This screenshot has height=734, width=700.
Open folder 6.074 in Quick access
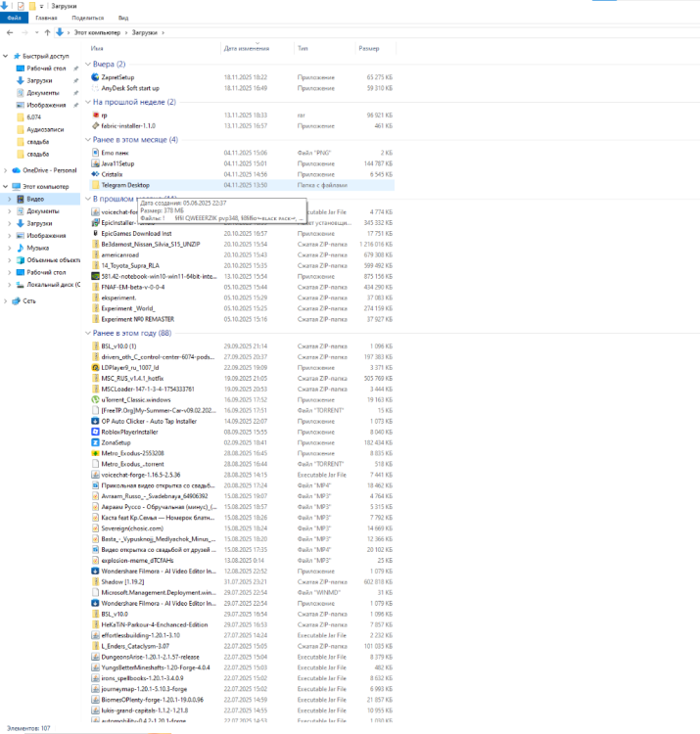(x=33, y=117)
